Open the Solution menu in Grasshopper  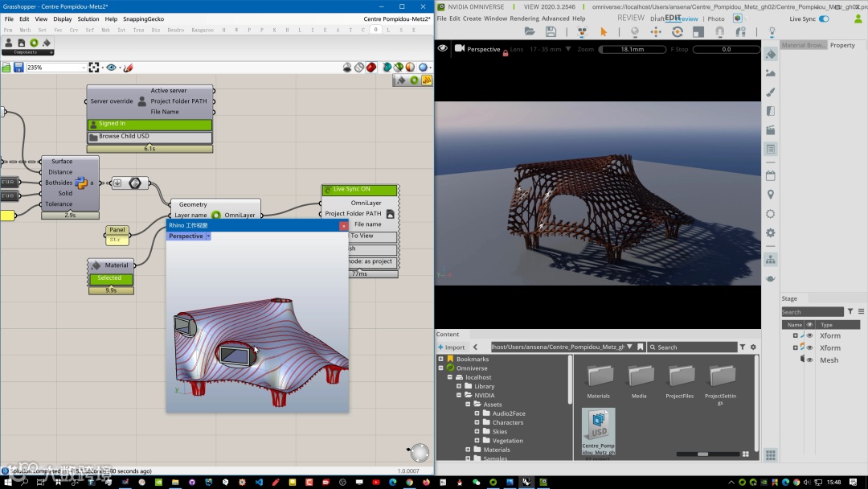[88, 18]
